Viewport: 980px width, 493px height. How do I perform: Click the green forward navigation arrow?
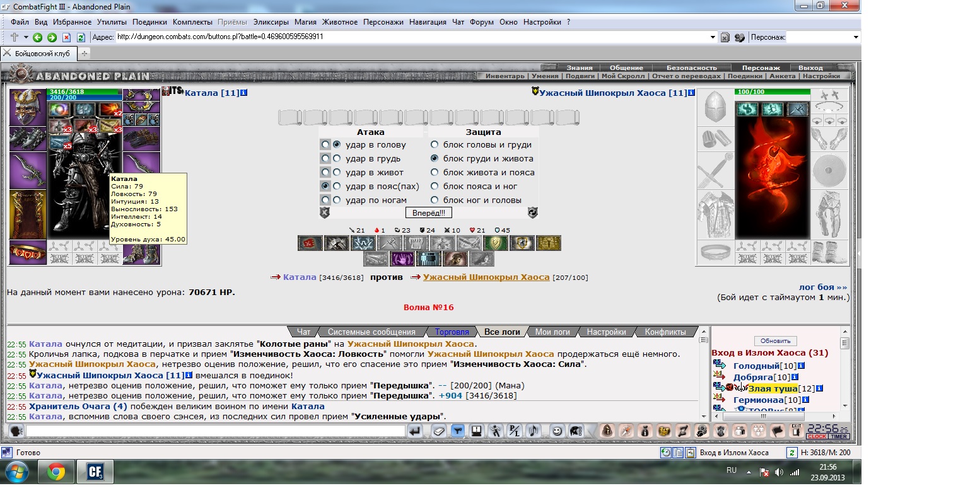(x=52, y=37)
